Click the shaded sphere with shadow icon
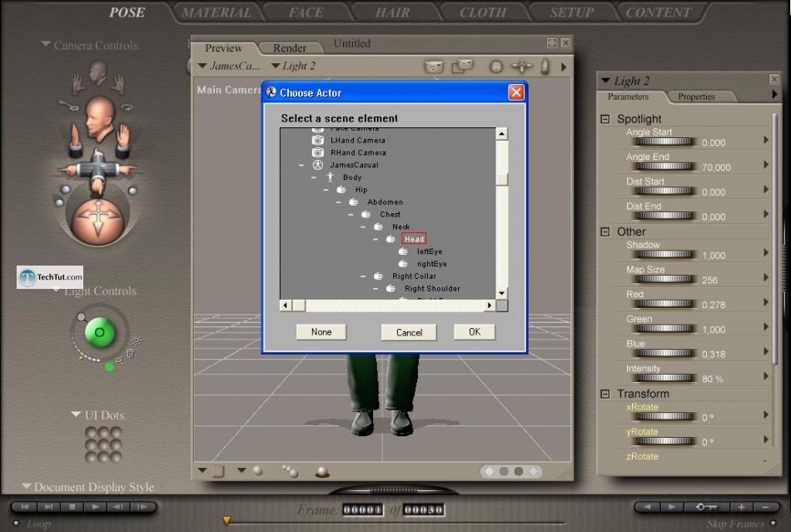Image resolution: width=791 pixels, height=532 pixels. [322, 471]
